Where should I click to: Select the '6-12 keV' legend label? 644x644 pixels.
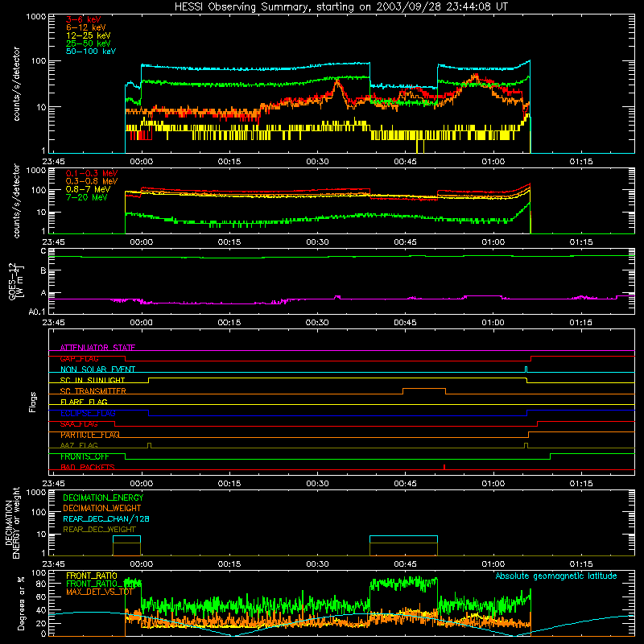coord(86,27)
